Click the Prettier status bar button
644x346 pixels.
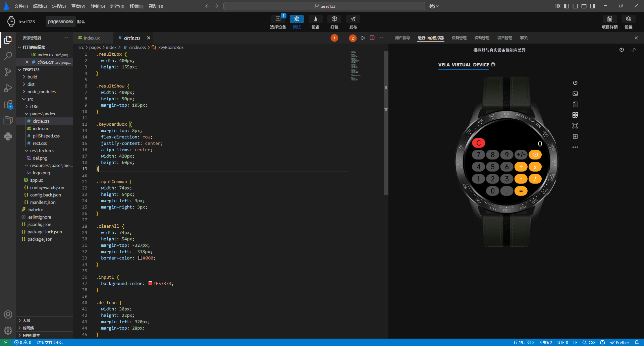point(620,342)
